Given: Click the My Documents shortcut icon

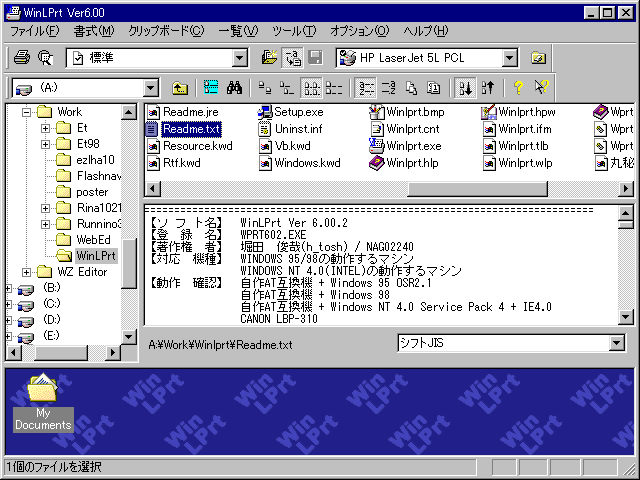Looking at the screenshot, I should (43, 402).
